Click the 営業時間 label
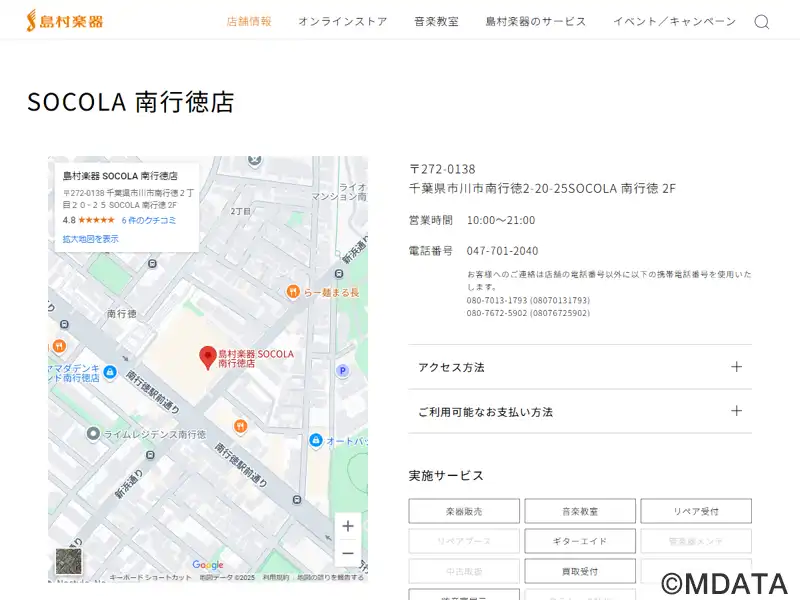Viewport: 800px width, 600px height. coord(431,220)
